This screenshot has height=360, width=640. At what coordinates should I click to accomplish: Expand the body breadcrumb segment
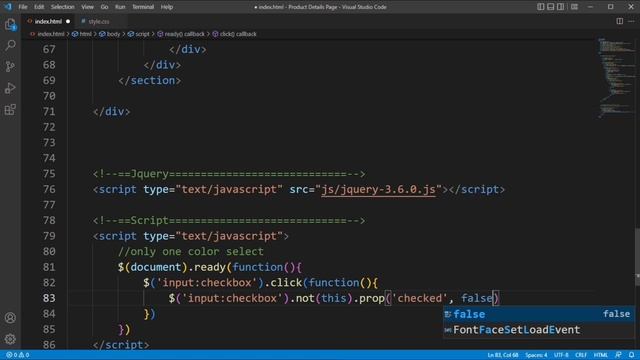point(113,34)
